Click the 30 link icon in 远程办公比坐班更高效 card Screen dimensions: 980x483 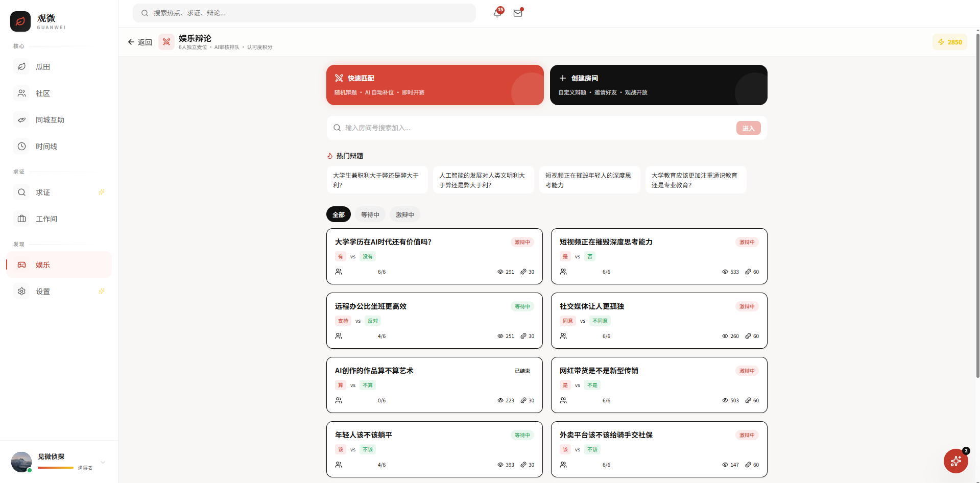pos(523,336)
